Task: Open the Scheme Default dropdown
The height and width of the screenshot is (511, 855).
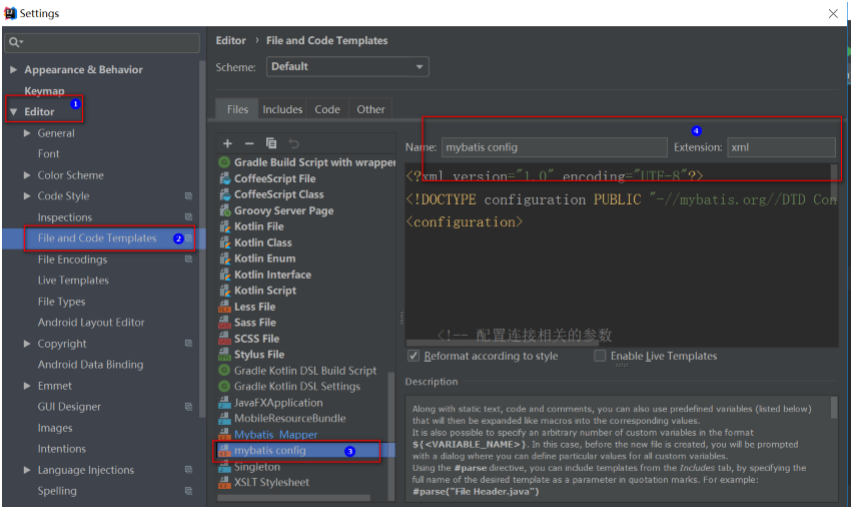Action: [x=347, y=67]
